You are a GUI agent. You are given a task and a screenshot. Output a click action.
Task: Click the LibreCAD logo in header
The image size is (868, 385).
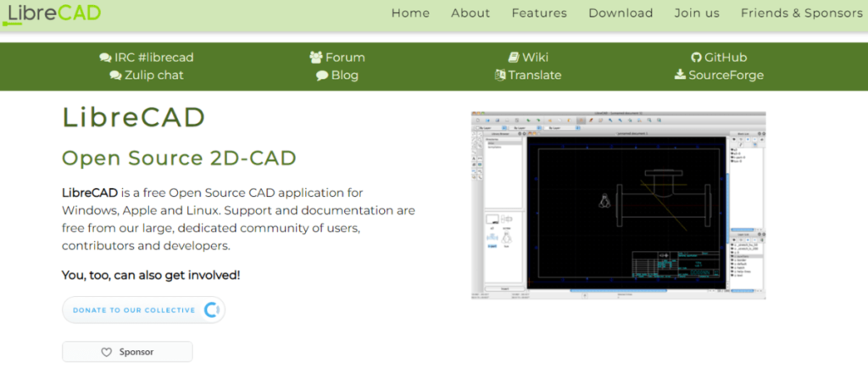tap(52, 14)
